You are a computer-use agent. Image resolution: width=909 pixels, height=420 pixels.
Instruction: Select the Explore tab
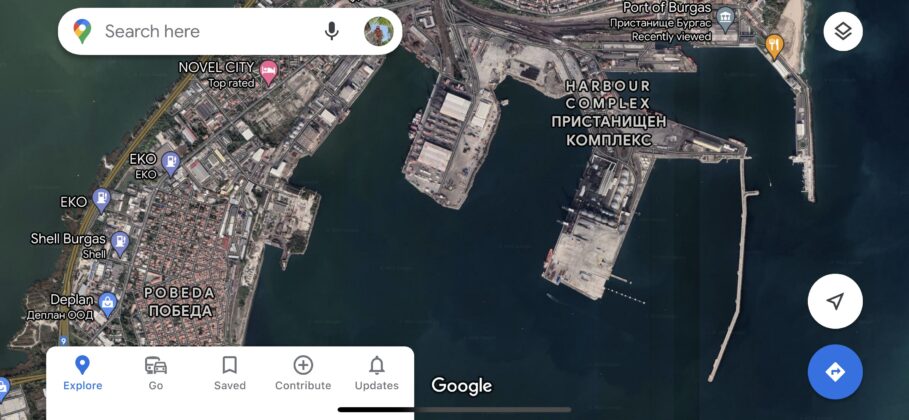point(82,373)
